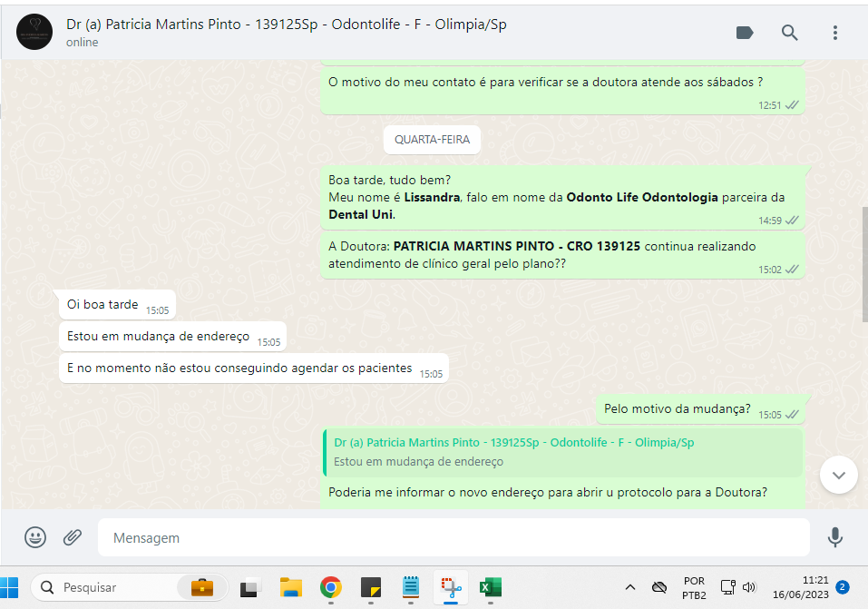Switch to Excel on the taskbar
The width and height of the screenshot is (868, 609).
point(491,587)
